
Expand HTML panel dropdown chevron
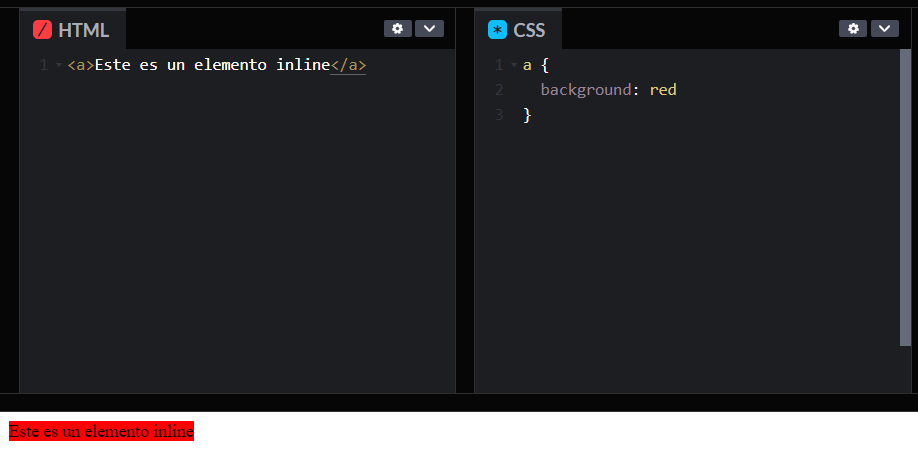click(429, 29)
